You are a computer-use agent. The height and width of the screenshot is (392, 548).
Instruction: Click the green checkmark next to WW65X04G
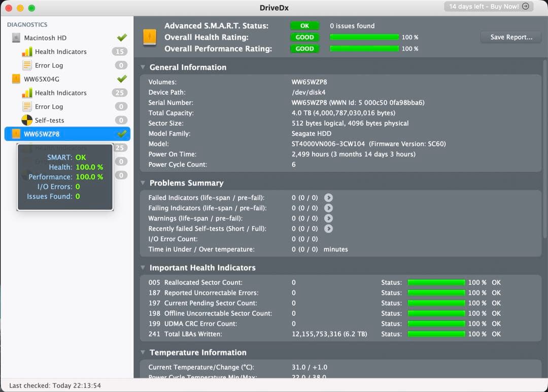(x=122, y=79)
